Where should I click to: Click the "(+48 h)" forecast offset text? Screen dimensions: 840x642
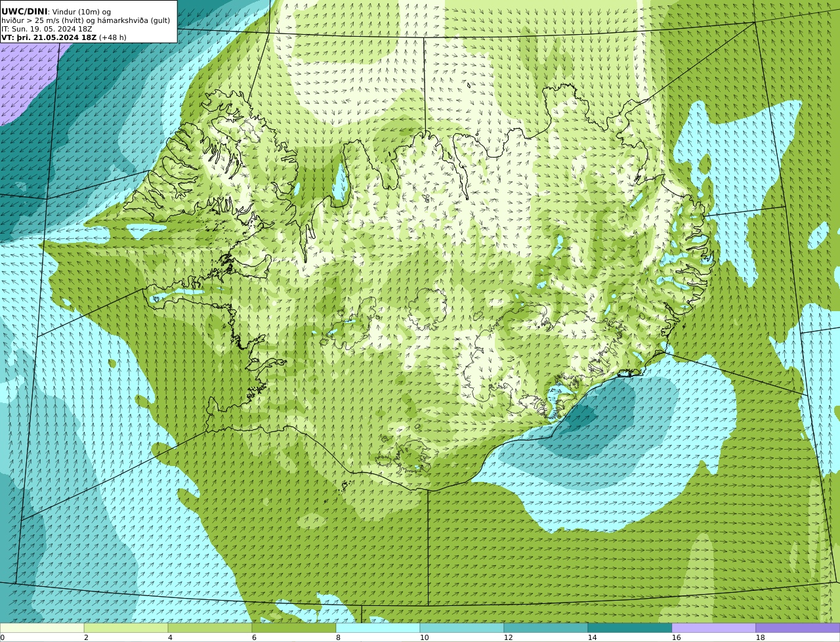pos(113,37)
